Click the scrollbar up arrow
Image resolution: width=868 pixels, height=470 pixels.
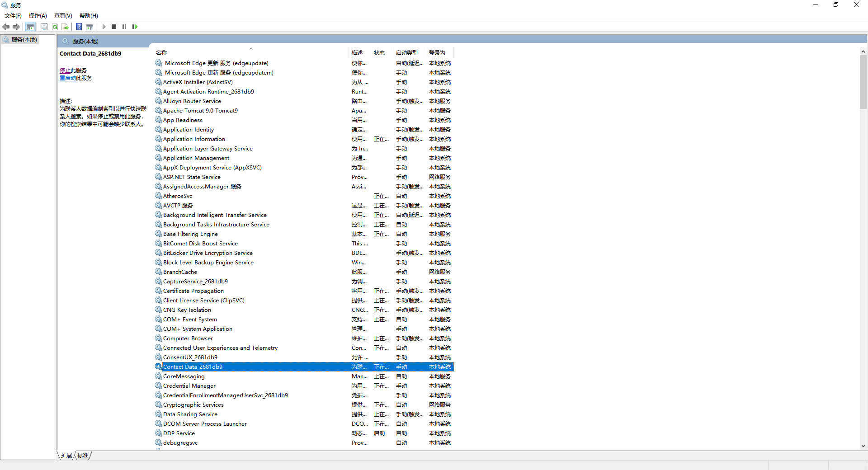pyautogui.click(x=863, y=52)
